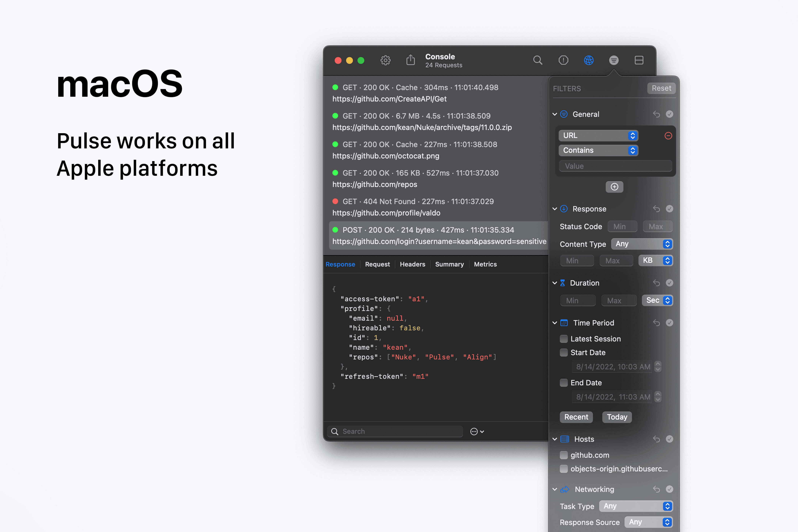
Task: Toggle the split view layout icon
Action: [639, 60]
